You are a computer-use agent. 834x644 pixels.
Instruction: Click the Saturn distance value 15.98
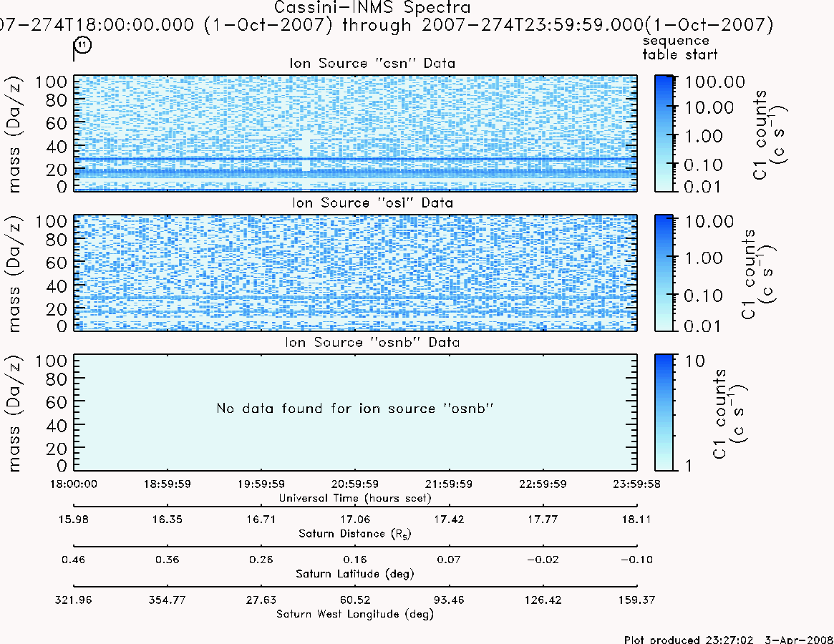(x=74, y=519)
